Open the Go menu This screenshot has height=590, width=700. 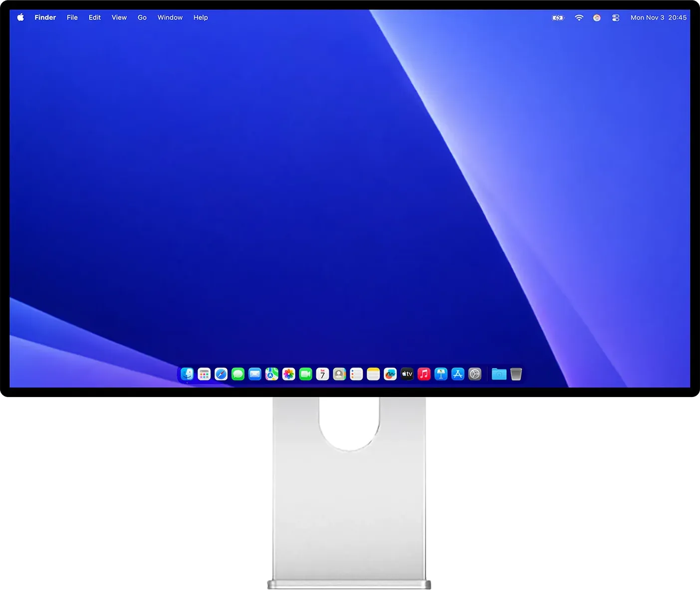tap(142, 17)
